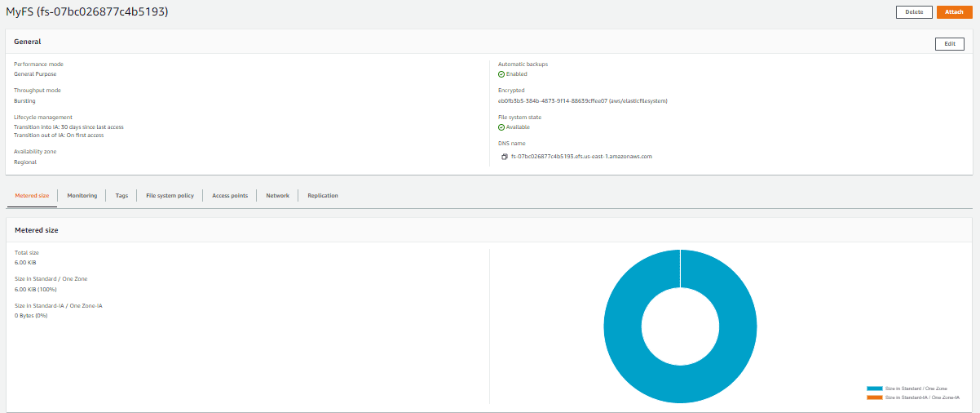Click the Delete button

[914, 12]
